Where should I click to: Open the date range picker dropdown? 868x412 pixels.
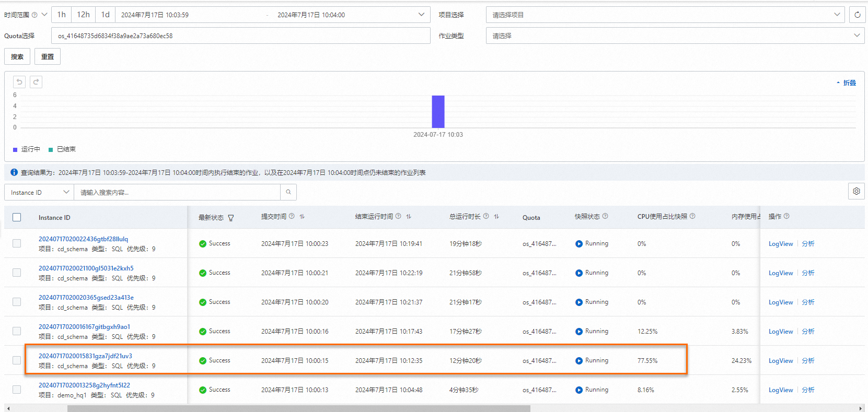click(x=421, y=15)
